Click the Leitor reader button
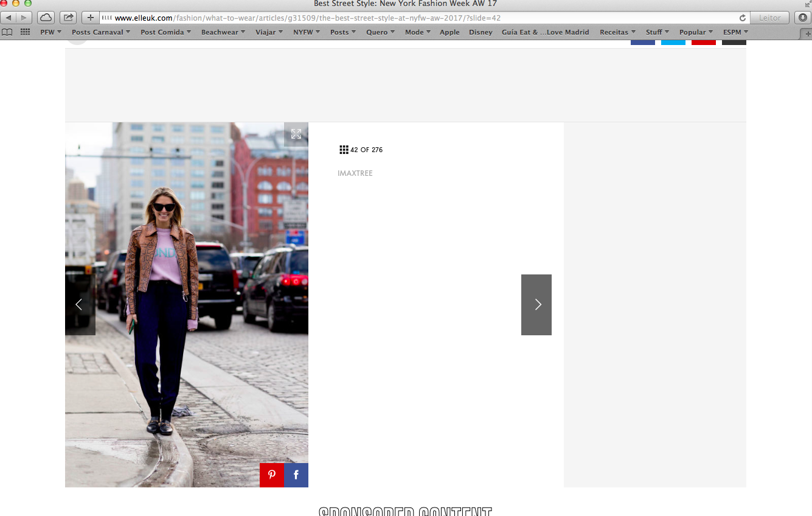Image resolution: width=812 pixels, height=516 pixels. click(x=769, y=18)
